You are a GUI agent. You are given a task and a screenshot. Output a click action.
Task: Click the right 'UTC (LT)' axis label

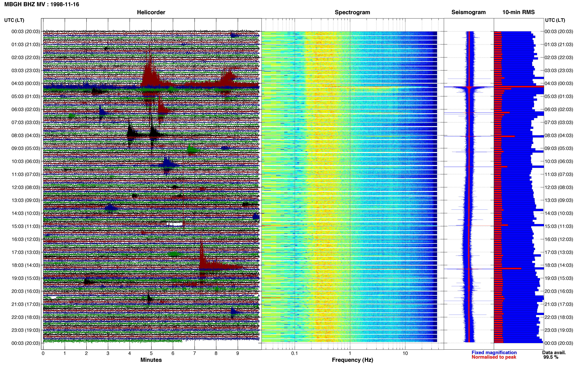pos(555,20)
